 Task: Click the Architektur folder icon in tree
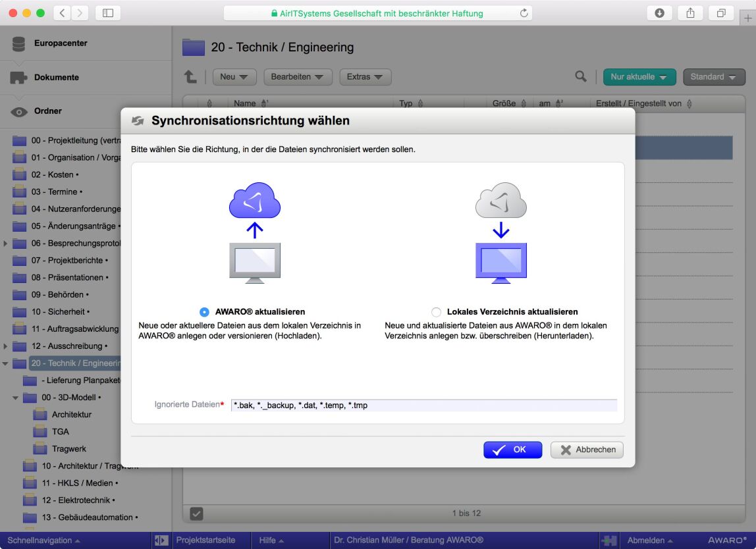[x=40, y=415]
